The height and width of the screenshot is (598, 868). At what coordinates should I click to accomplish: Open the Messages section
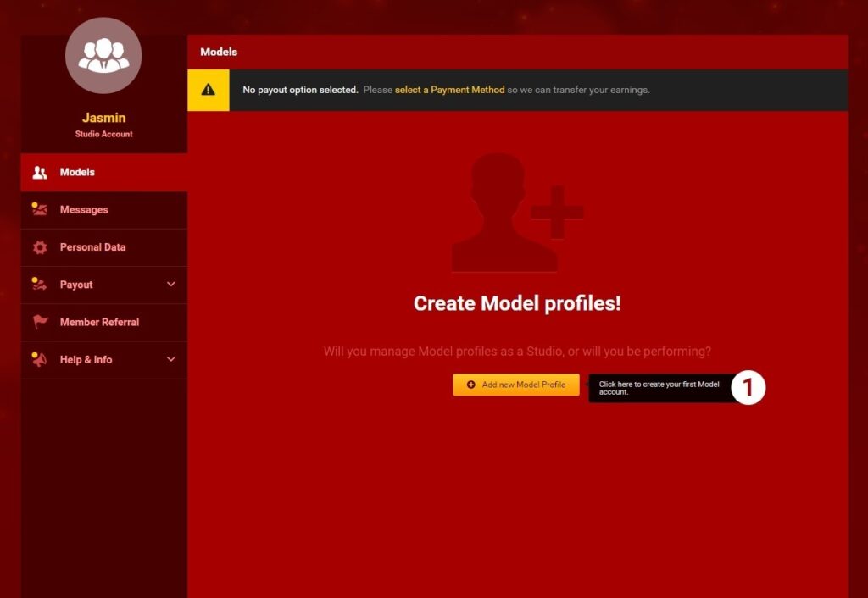click(x=82, y=210)
